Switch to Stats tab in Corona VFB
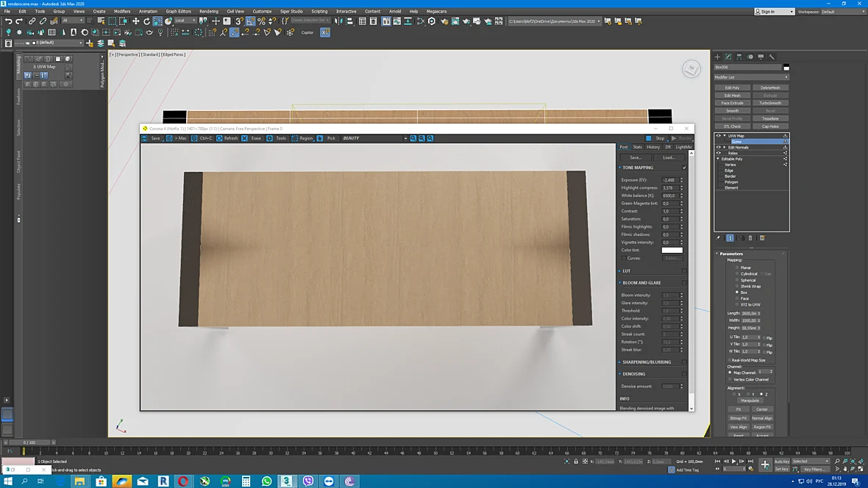This screenshot has height=488, width=868. 638,147
